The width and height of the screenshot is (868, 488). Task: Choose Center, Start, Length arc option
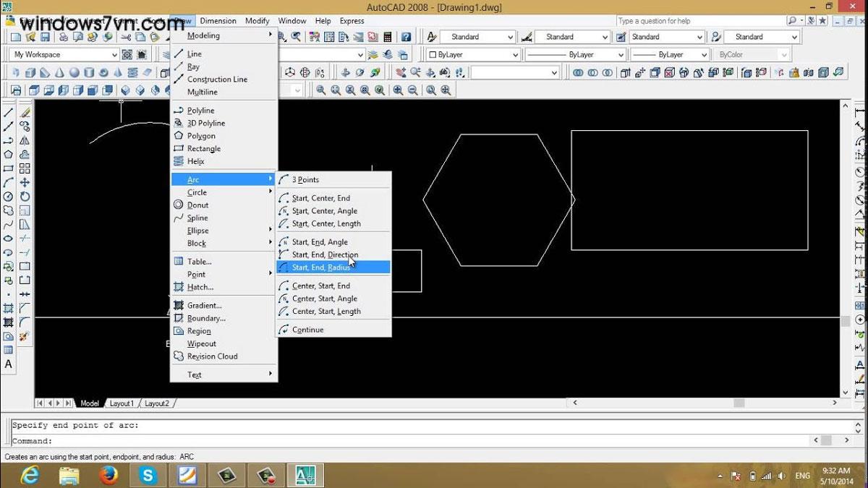[x=333, y=312]
